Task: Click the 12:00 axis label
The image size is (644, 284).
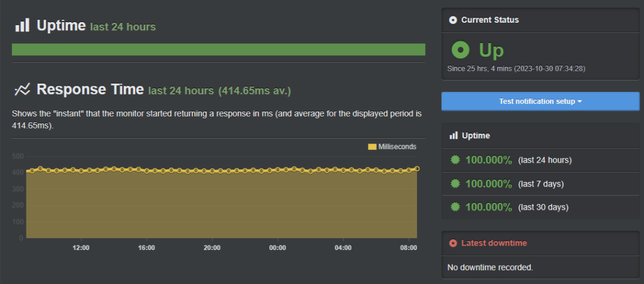Action: (81, 248)
